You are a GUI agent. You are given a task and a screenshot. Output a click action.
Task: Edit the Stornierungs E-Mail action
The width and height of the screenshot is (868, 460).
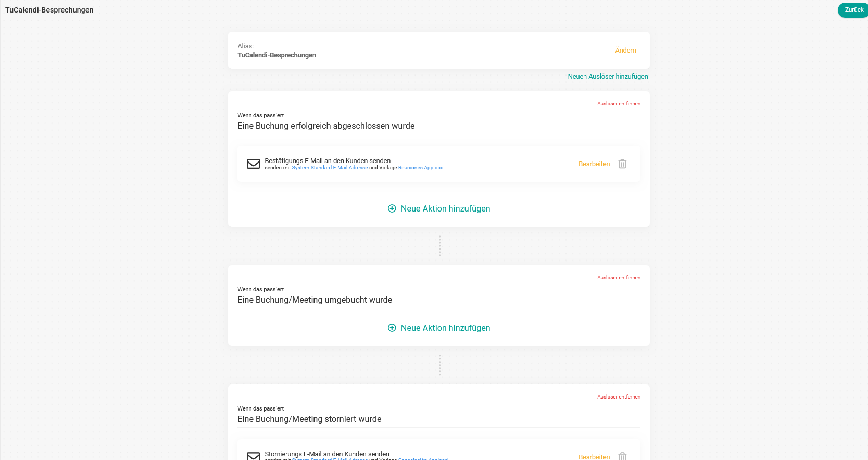point(594,456)
